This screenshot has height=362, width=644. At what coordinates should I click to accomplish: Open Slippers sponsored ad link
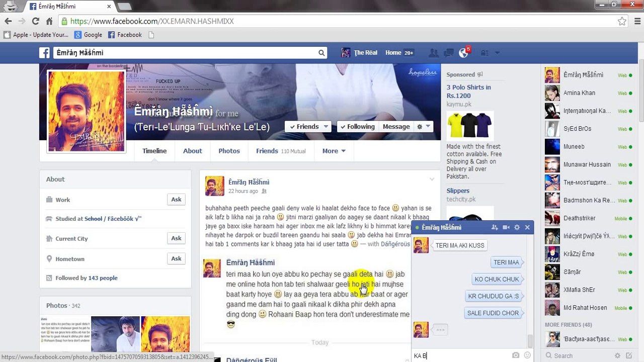(x=458, y=191)
